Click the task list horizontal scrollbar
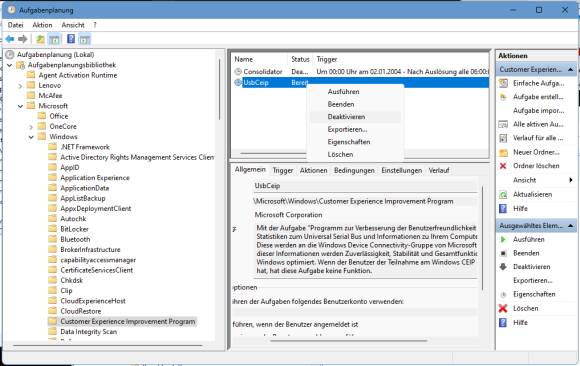Viewport: 580px width, 366px height. click(x=274, y=153)
